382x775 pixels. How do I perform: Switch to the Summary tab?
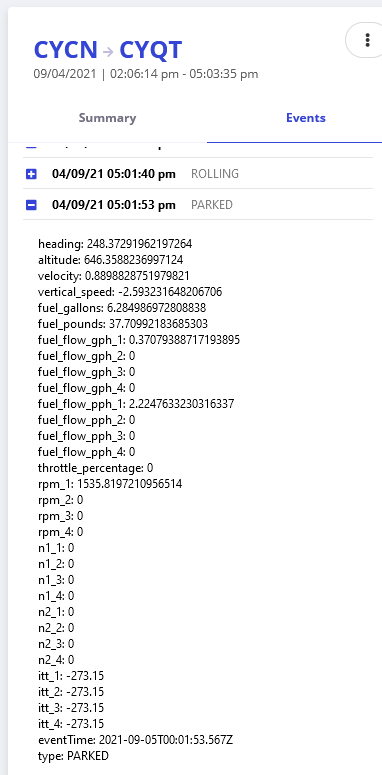107,118
